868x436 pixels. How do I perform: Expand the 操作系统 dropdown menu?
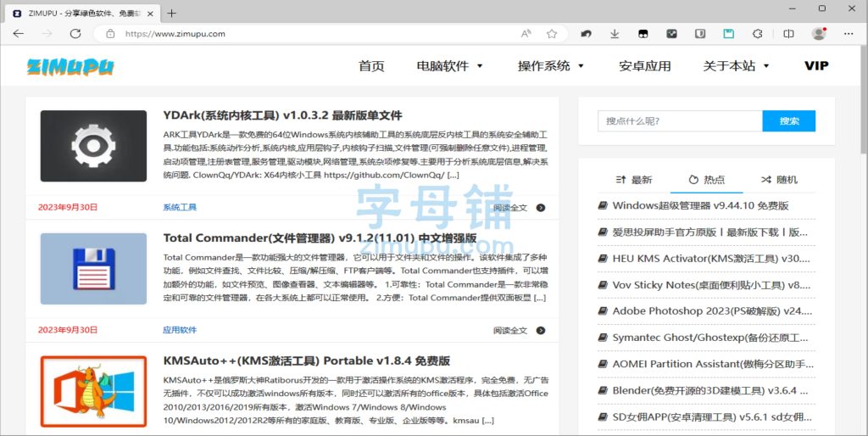[x=551, y=66]
